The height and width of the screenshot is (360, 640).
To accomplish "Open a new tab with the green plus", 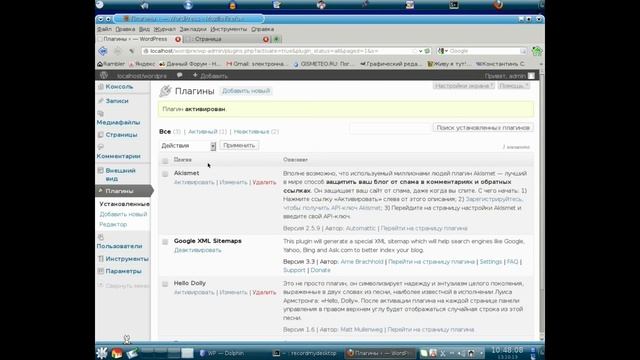I will (276, 39).
